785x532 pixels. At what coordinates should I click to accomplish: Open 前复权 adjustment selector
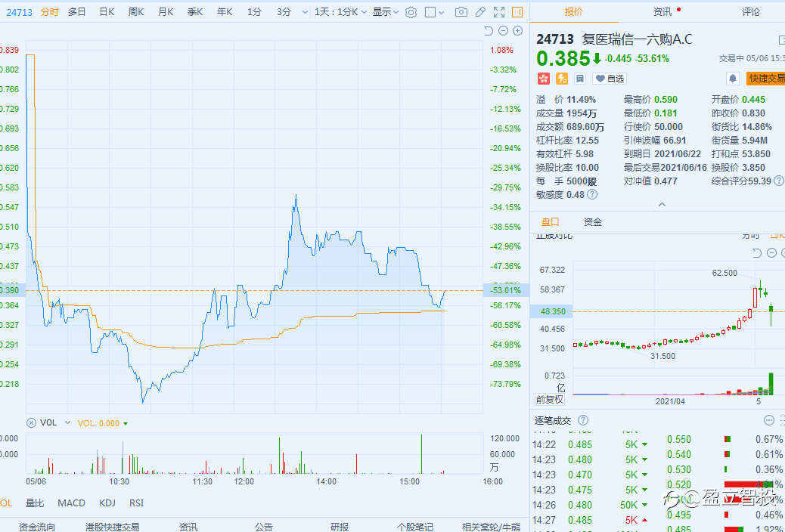(550, 399)
